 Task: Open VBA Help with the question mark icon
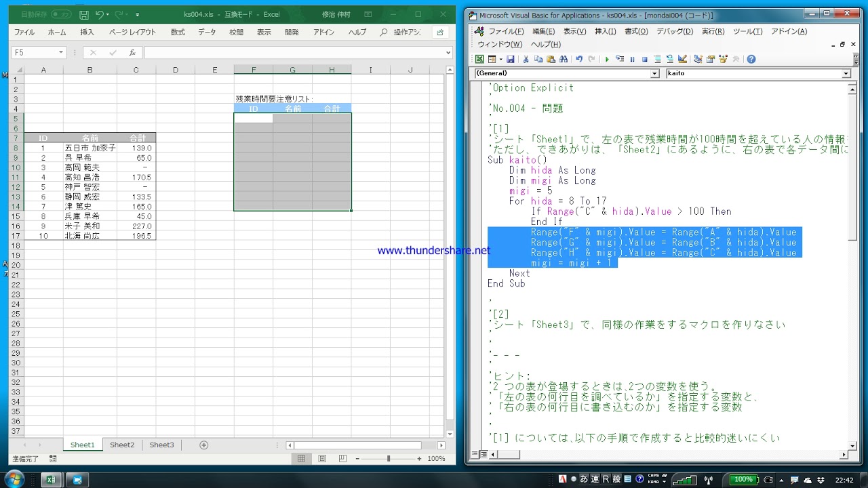(751, 60)
